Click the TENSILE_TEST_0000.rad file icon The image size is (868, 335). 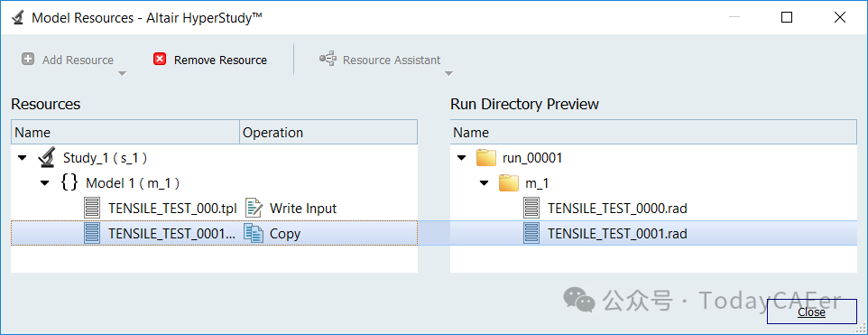531,209
